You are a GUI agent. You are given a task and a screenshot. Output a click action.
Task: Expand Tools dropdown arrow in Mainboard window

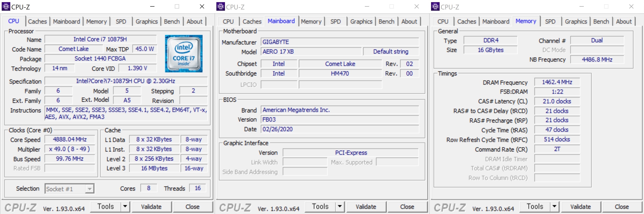[x=340, y=207]
